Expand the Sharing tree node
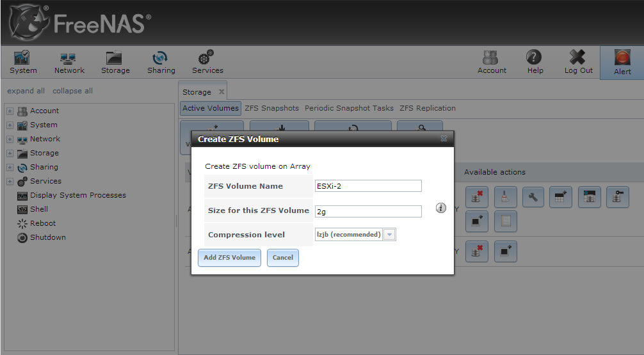Viewport: 644px width, 355px height. 10,167
